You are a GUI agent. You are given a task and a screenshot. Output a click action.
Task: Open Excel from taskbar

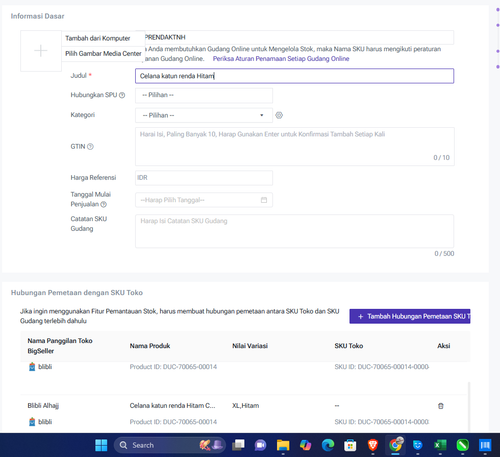[x=440, y=445]
